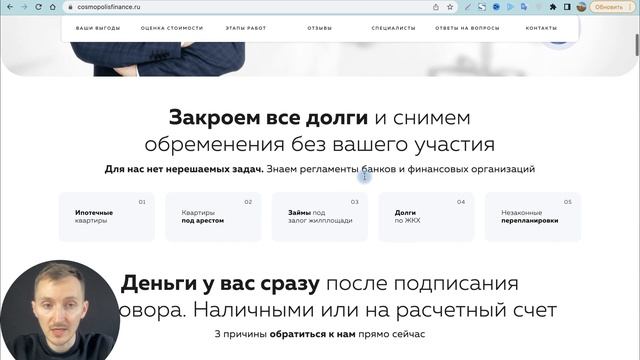Go back with the browser back arrow

pos(10,7)
